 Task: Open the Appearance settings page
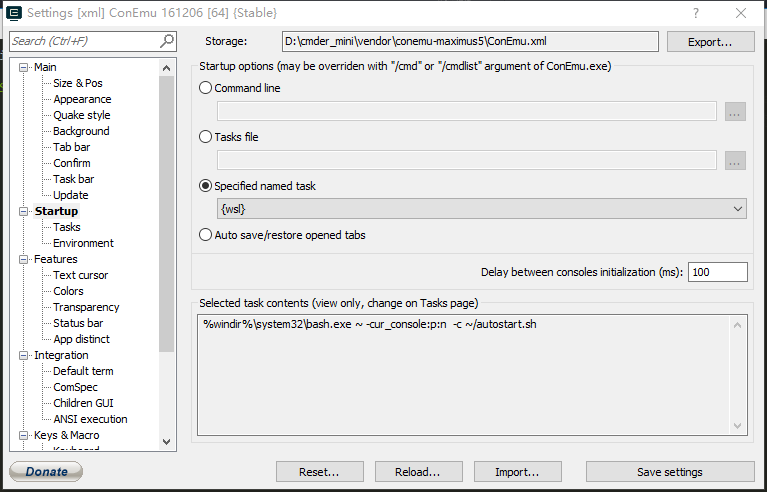82,99
